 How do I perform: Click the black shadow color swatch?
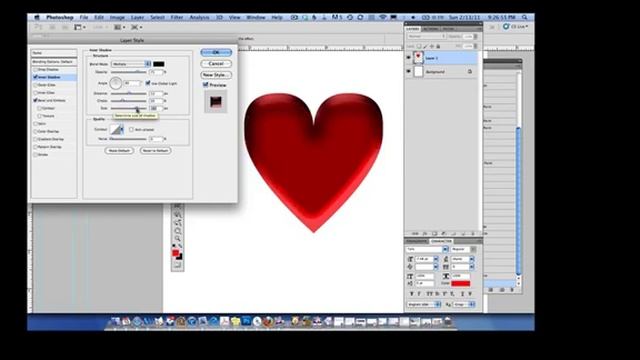click(159, 64)
